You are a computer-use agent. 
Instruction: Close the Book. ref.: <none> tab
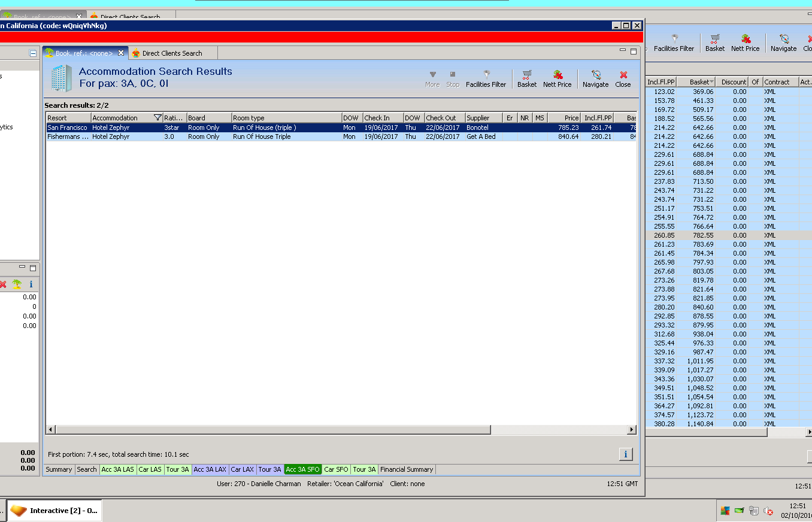(x=121, y=53)
